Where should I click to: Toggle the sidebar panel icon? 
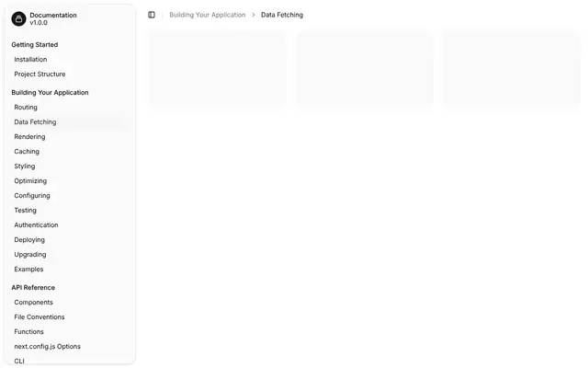click(x=152, y=15)
